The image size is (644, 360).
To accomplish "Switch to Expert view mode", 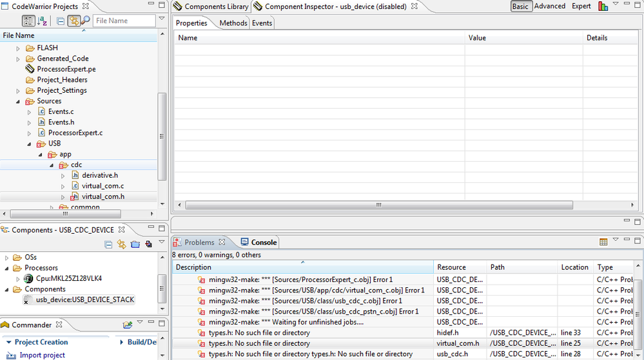I will pyautogui.click(x=581, y=6).
